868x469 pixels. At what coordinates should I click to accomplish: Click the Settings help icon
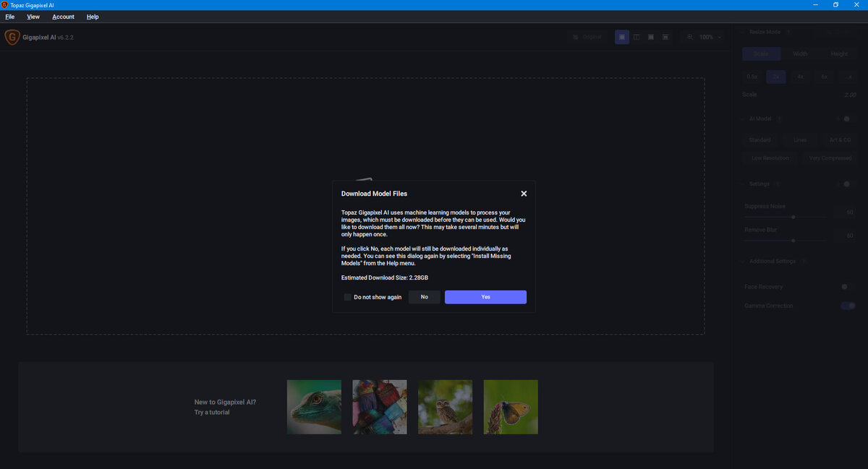click(x=777, y=184)
